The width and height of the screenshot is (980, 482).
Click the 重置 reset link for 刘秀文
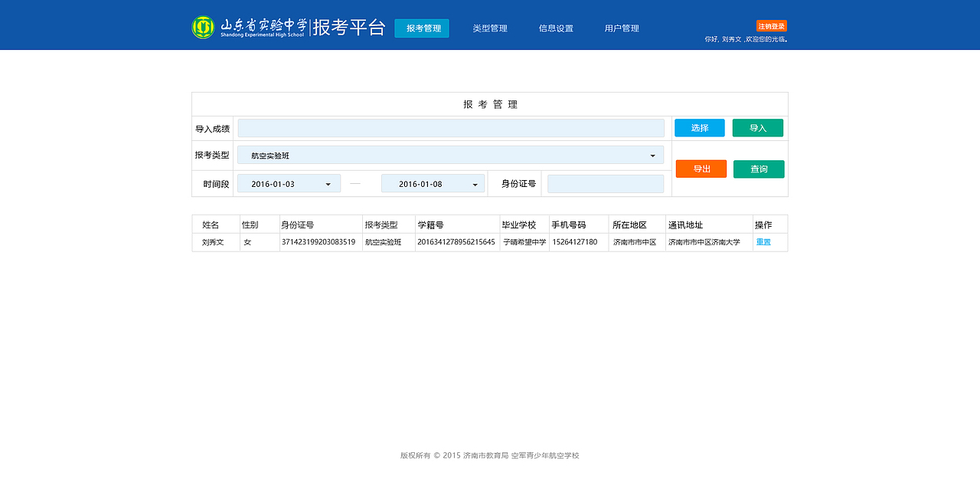coord(766,241)
